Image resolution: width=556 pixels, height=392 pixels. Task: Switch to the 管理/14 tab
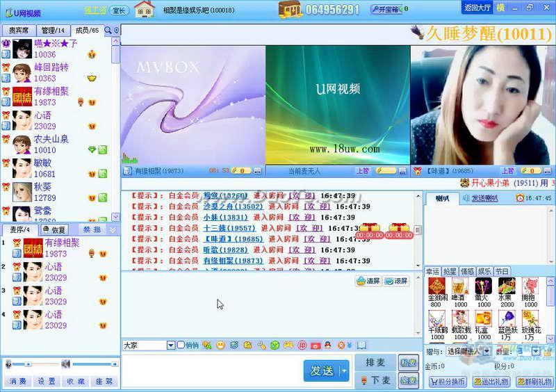(54, 31)
